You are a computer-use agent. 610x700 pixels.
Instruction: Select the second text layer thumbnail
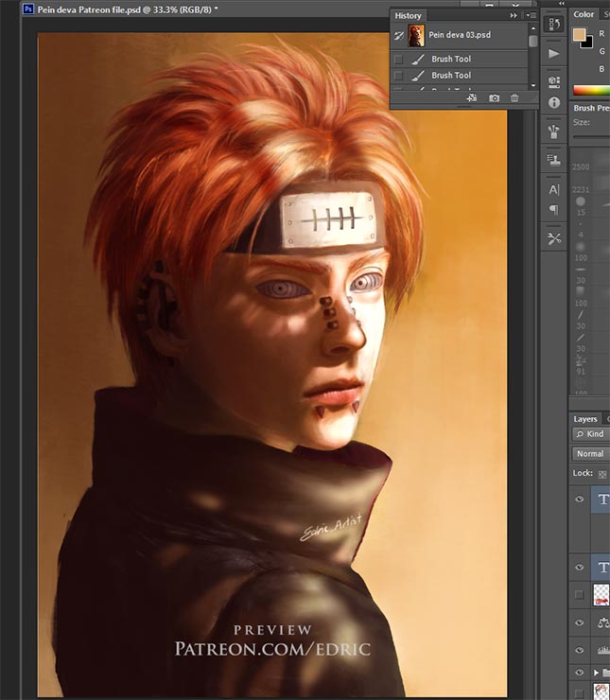601,568
